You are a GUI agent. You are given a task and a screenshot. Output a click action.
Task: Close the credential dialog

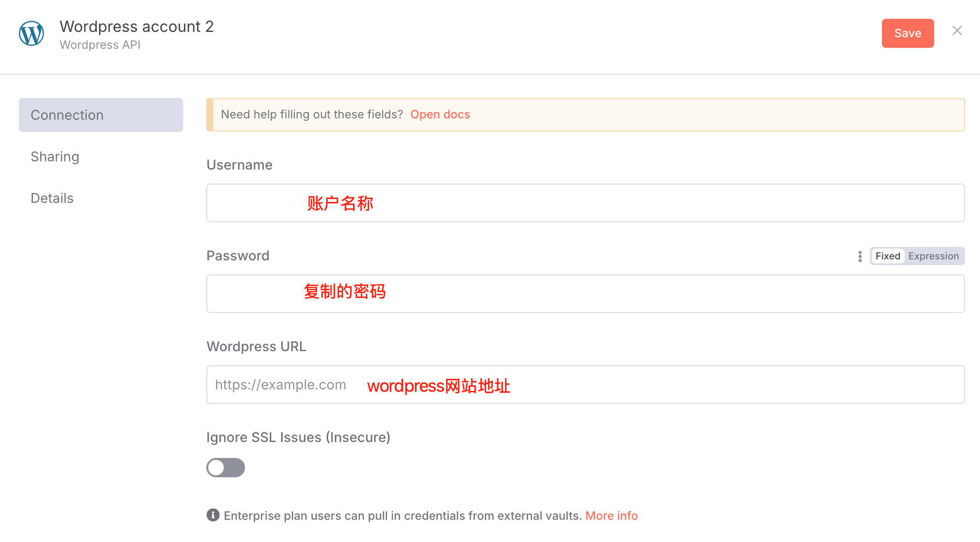957,30
